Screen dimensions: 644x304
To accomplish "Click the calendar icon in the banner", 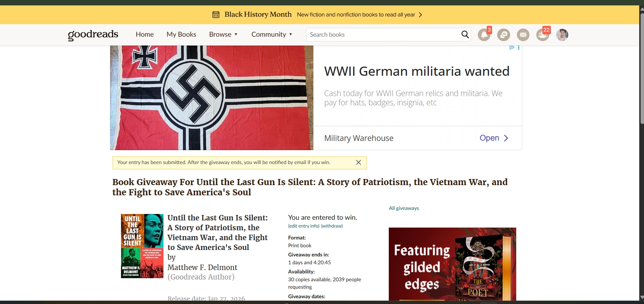I will [216, 15].
